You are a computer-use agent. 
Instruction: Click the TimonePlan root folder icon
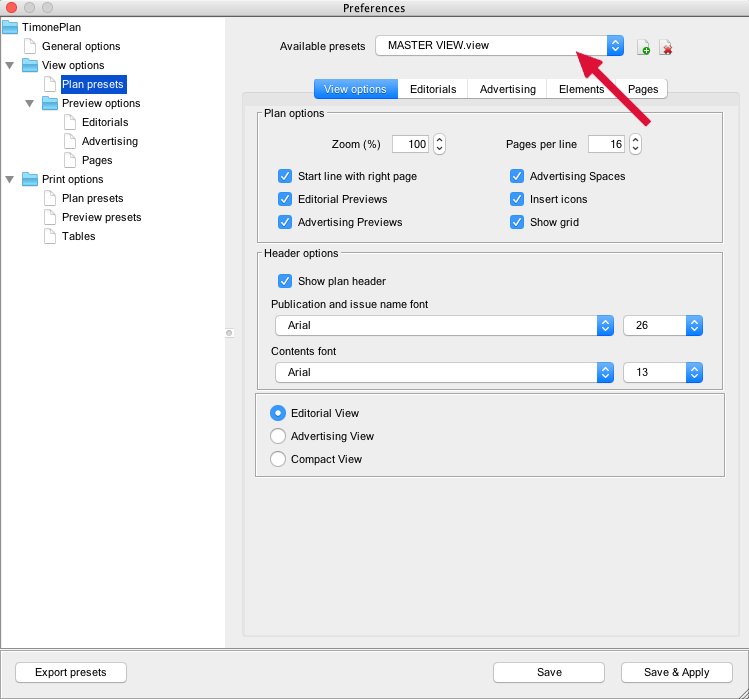10,27
